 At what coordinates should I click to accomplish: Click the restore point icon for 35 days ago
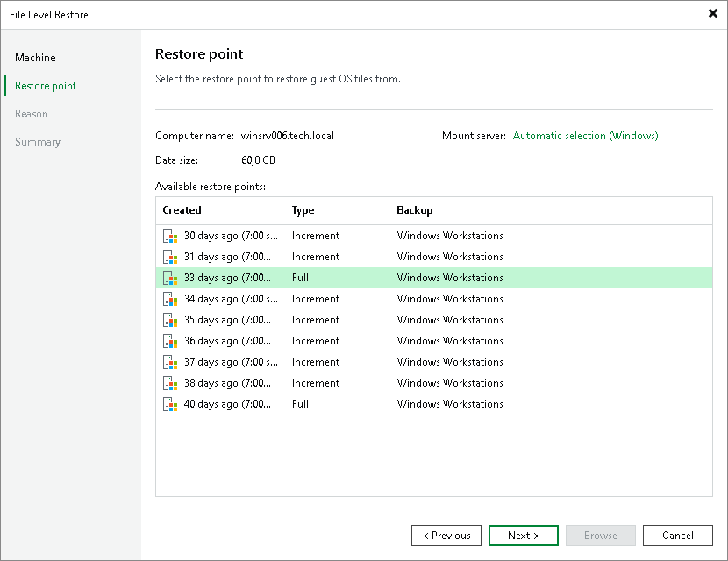(x=170, y=320)
